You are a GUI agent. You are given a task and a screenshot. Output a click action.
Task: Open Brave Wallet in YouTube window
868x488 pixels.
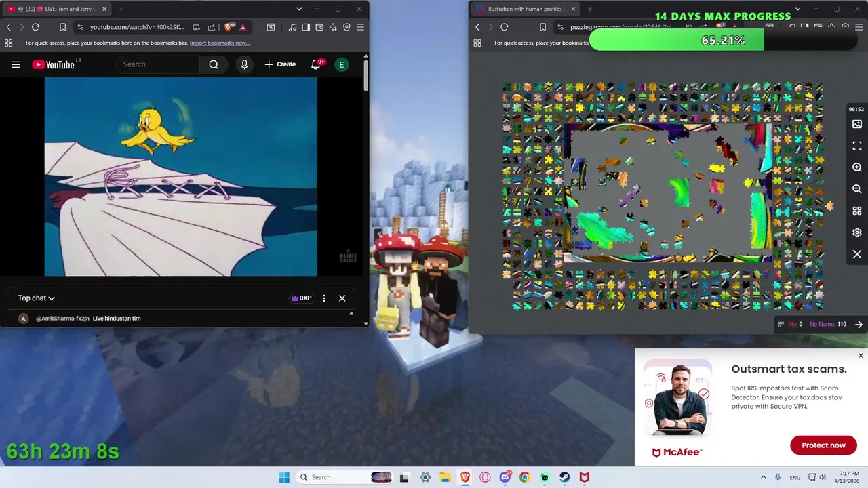(x=319, y=27)
